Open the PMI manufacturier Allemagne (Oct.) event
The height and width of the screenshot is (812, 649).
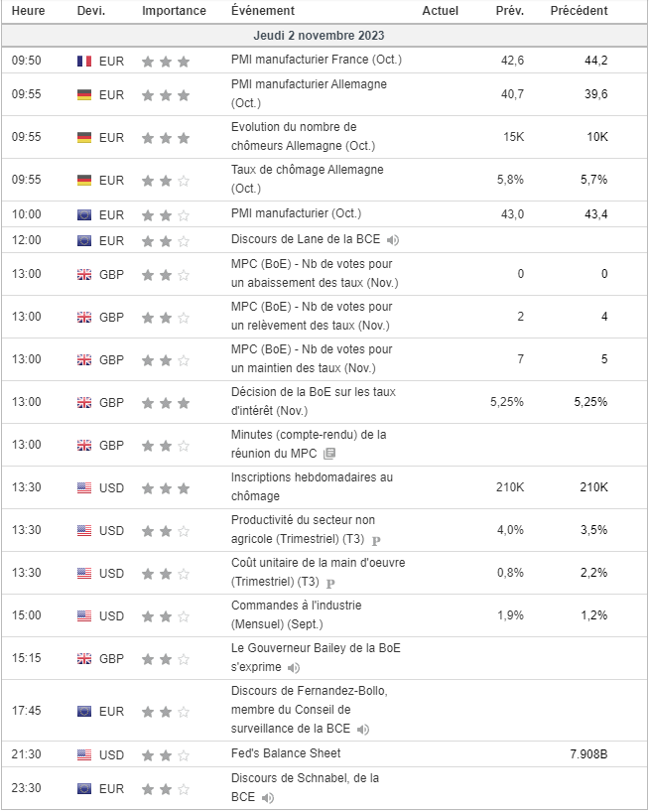(x=308, y=93)
